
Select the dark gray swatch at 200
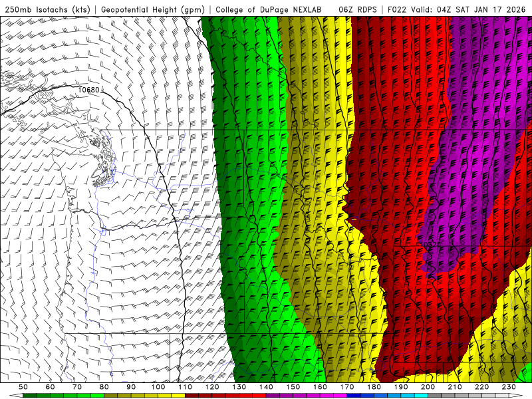coord(435,395)
